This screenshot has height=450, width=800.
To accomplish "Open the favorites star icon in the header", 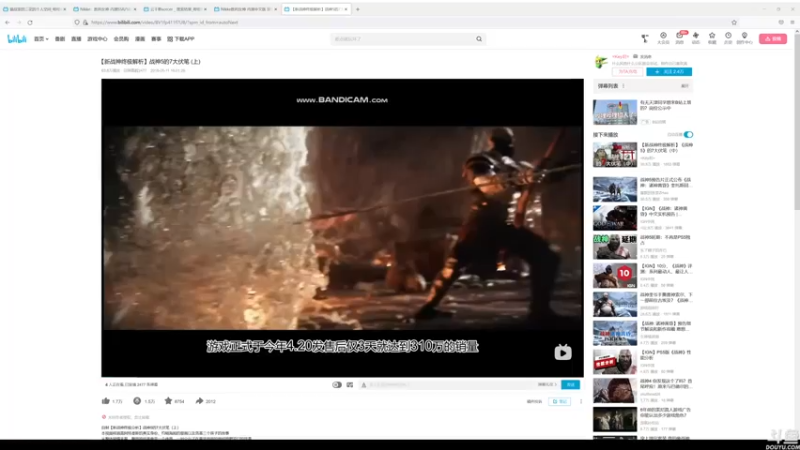I will [712, 38].
